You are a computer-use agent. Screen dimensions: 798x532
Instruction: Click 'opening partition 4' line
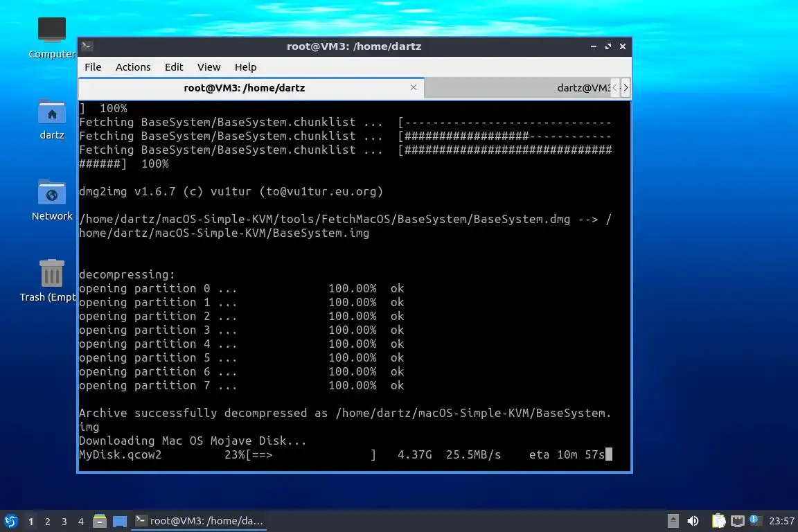[241, 344]
